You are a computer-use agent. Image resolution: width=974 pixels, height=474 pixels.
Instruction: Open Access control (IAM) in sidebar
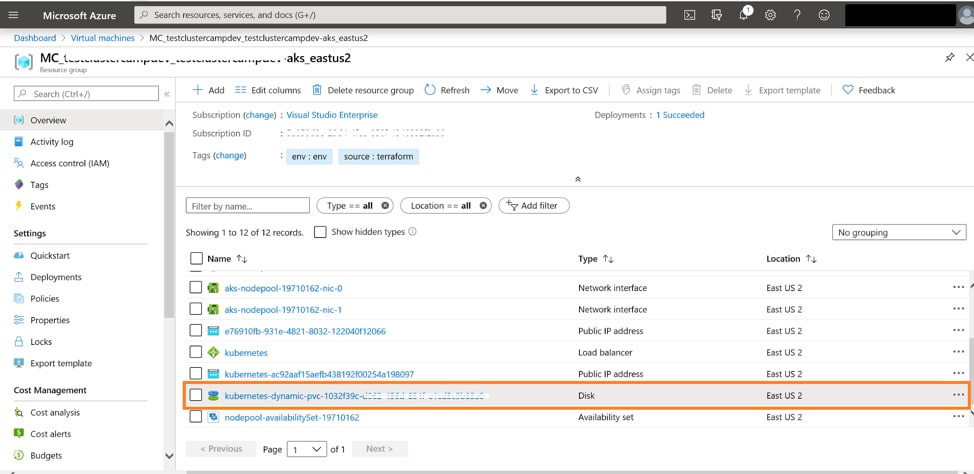[69, 163]
